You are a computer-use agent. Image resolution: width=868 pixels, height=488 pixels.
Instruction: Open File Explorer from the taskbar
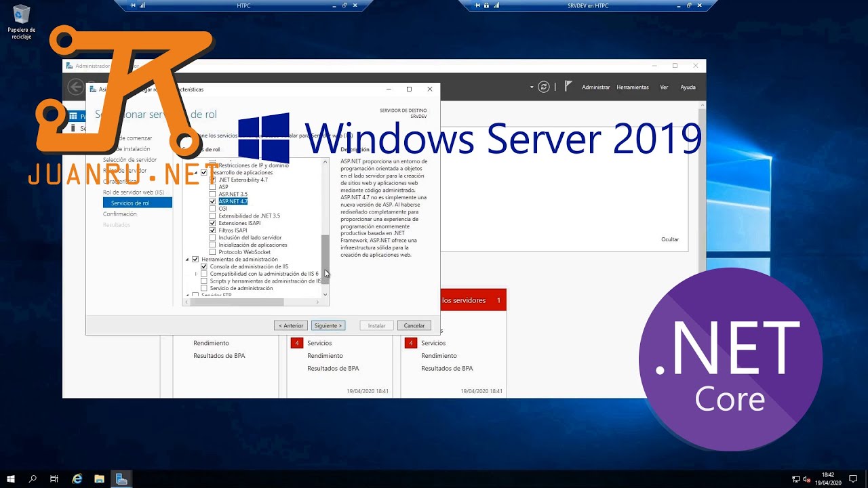click(x=99, y=479)
